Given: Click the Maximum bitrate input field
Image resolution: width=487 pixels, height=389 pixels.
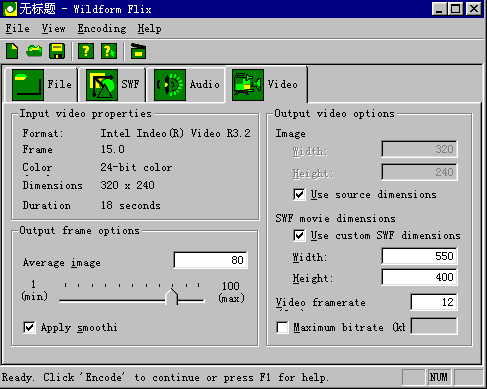Looking at the screenshot, I should [434, 326].
